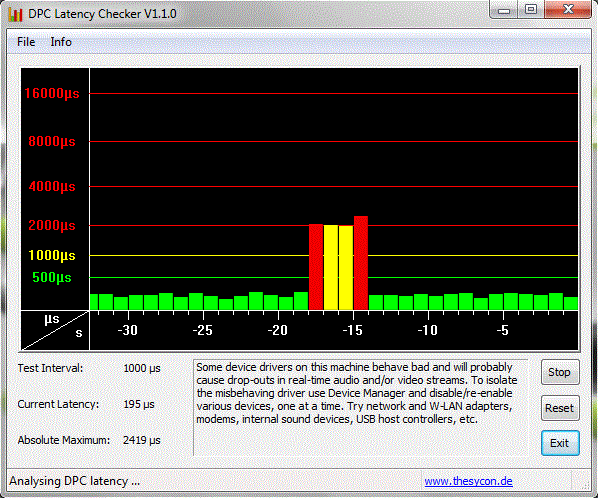This screenshot has height=498, width=598.
Task: Open the www.thesycon.de link
Action: pos(468,481)
